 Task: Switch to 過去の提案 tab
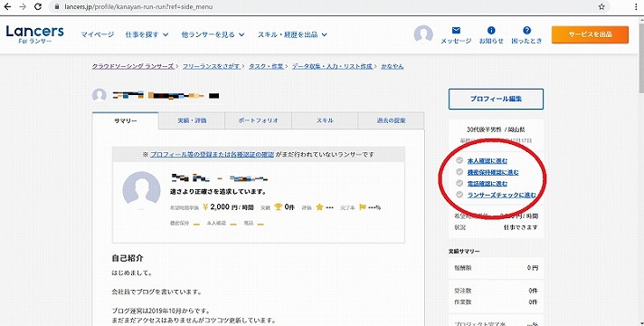point(391,120)
